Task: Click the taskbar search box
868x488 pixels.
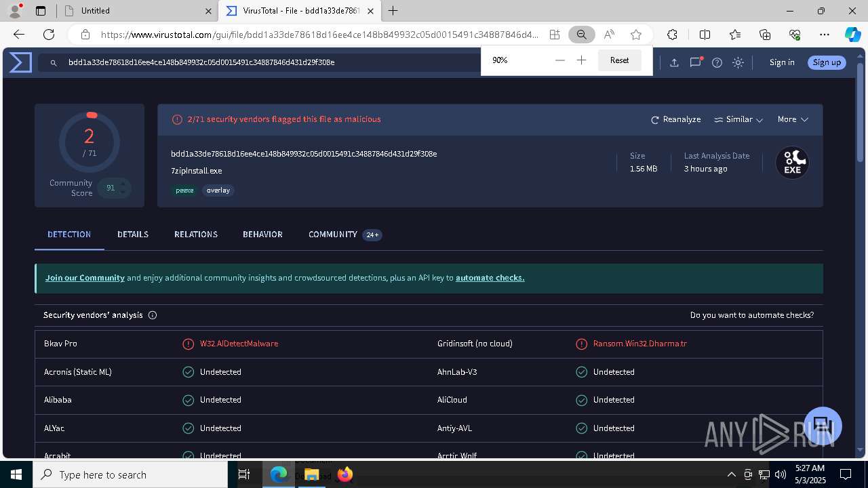Action: click(x=130, y=474)
